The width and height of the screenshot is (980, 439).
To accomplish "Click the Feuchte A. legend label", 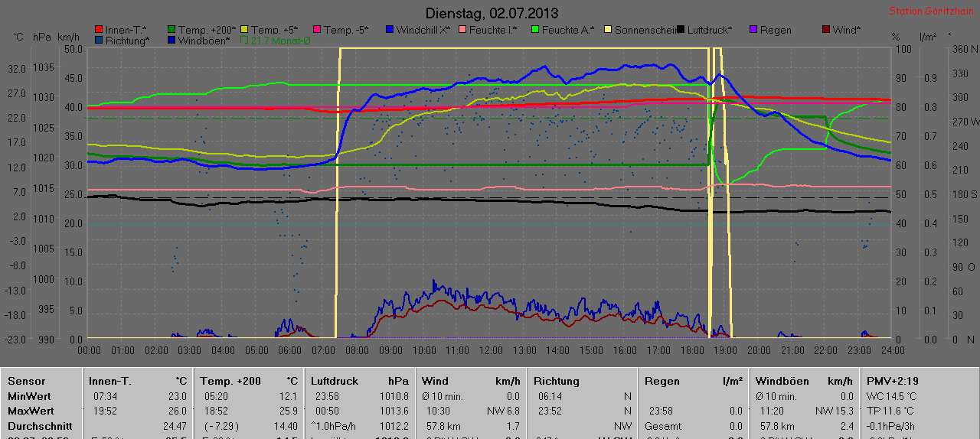I will click(568, 30).
